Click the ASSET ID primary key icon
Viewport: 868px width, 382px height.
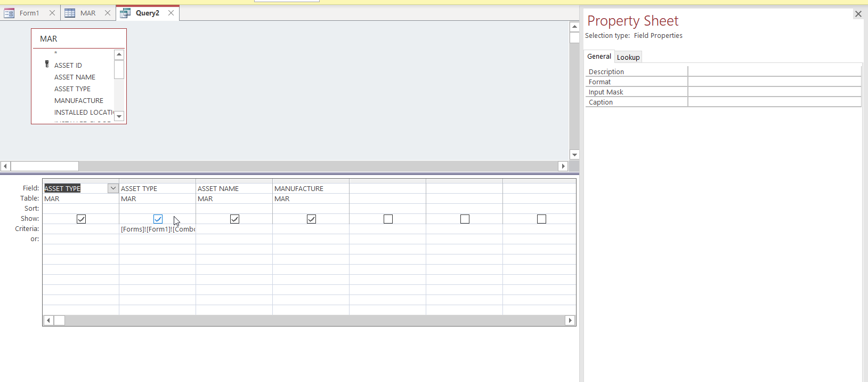(x=47, y=64)
